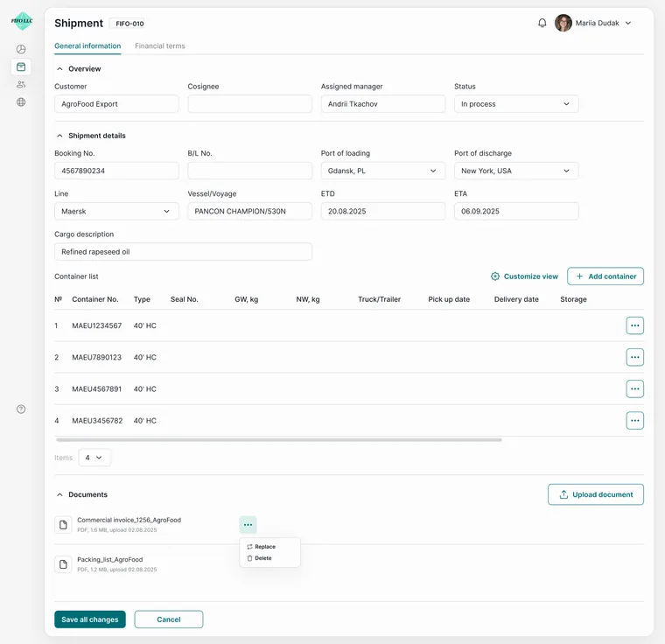Collapse the Shipment details section
Screen dimensions: 665x644
59,136
